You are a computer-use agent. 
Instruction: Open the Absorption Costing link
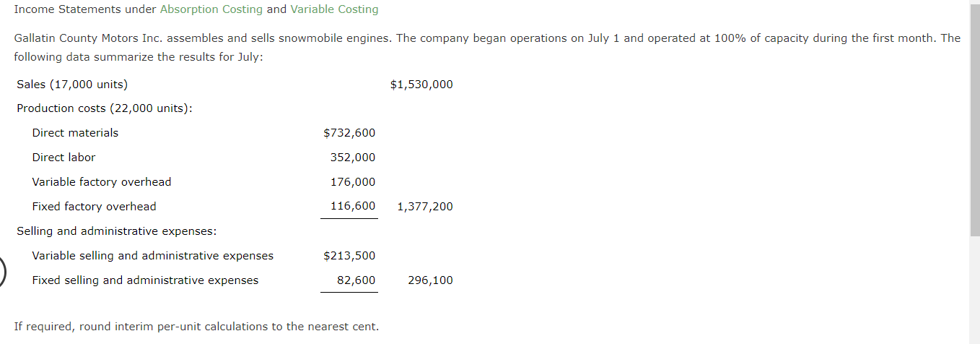[211, 9]
